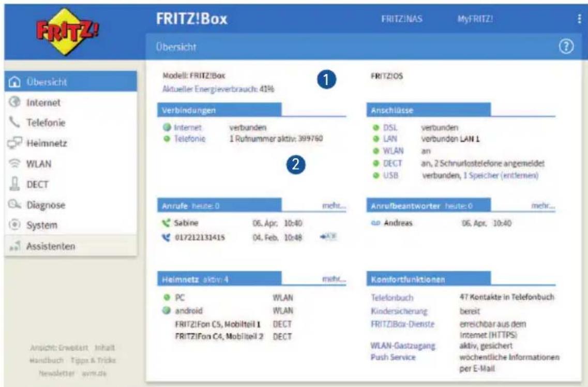Click the Newsletter footer link
The image size is (588, 387).
pyautogui.click(x=56, y=373)
